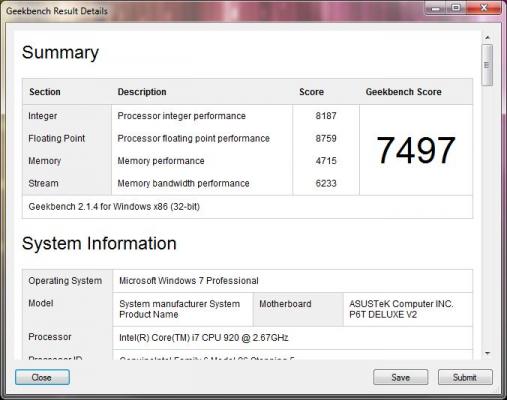
Task: Click 'Processor integer performance' description
Action: 181,116
